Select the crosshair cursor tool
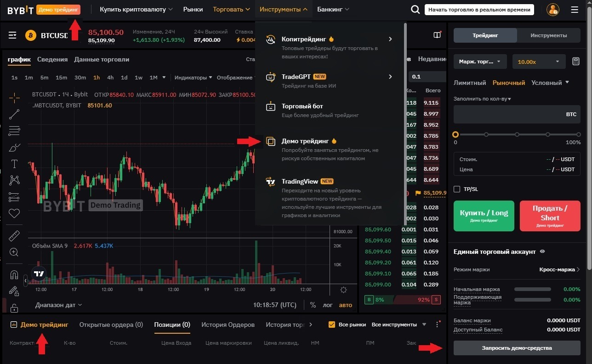592x364 pixels. coord(14,97)
